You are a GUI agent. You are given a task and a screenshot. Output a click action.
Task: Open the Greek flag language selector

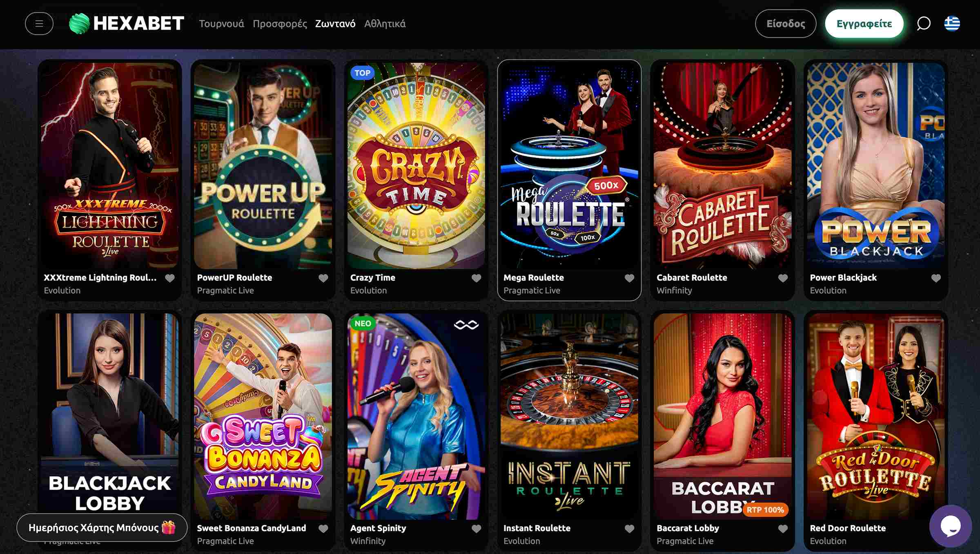tap(952, 24)
